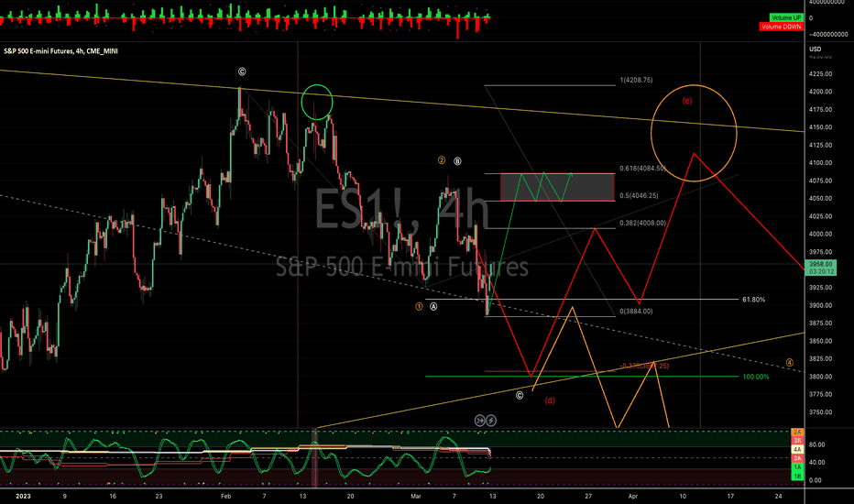
Task: Select the circled C marker beside (d)
Action: 520,395
